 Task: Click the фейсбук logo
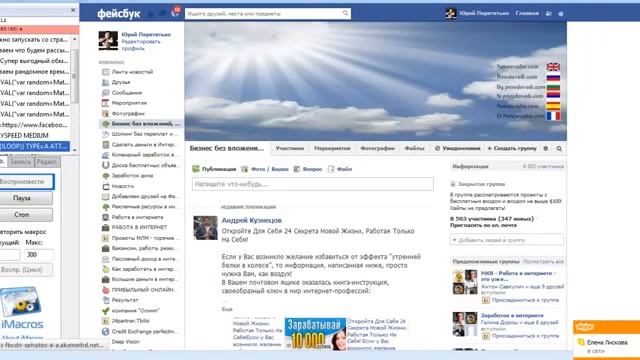coord(118,14)
